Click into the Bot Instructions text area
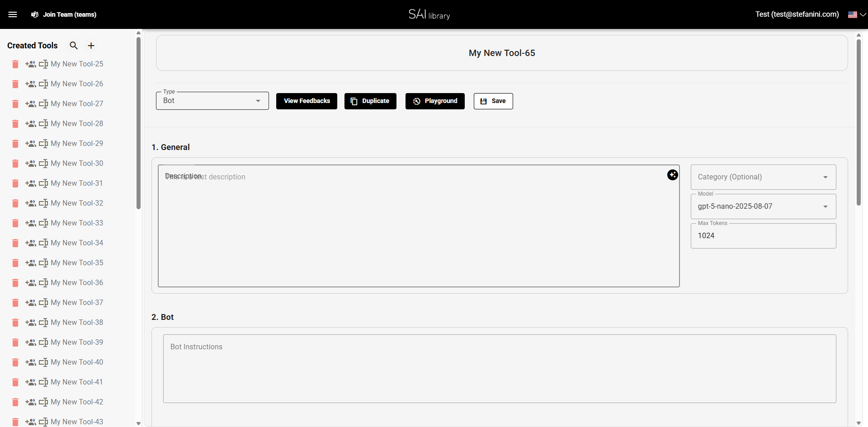 [499, 369]
